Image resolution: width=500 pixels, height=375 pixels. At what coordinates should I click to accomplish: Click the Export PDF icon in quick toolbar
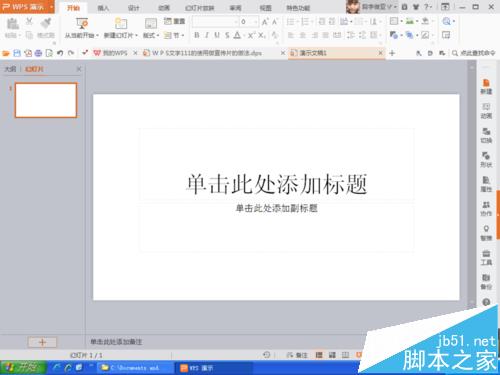(x=28, y=53)
